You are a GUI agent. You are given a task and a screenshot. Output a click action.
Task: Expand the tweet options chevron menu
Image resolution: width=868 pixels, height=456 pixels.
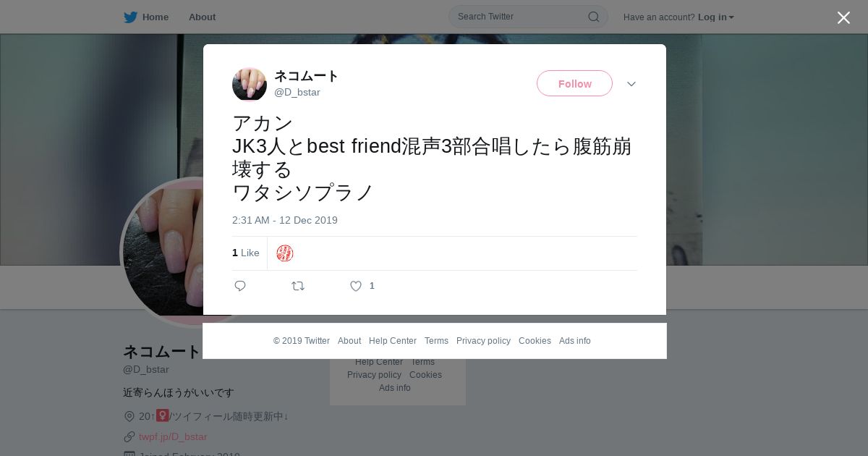[x=631, y=84]
